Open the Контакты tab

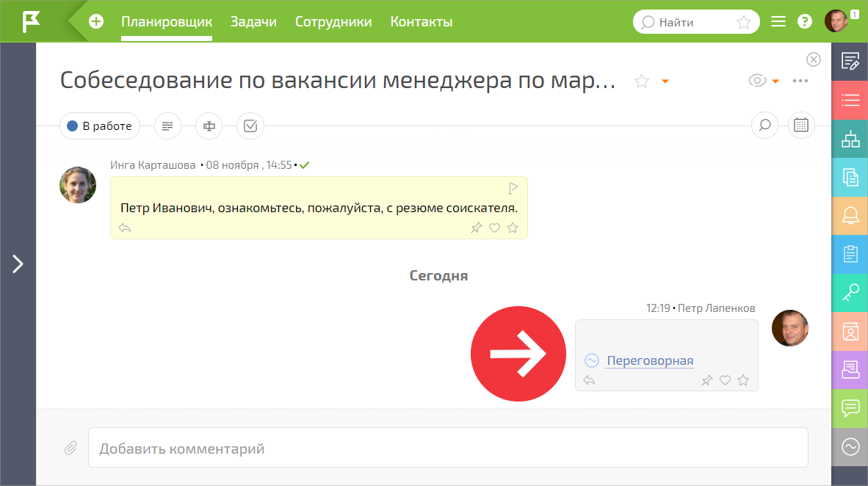point(422,21)
